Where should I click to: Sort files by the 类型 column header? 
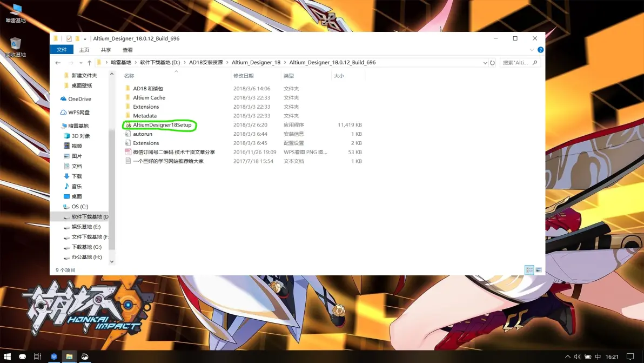coord(306,76)
